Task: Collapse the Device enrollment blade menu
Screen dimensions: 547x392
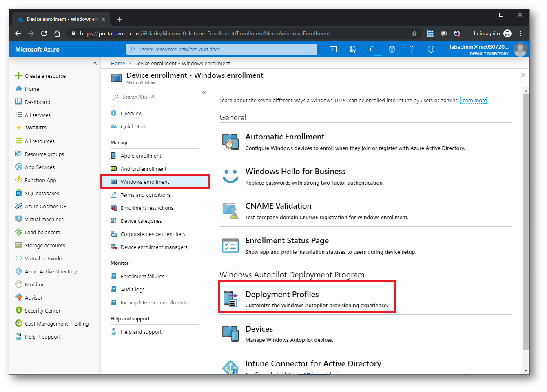Action: pos(204,92)
